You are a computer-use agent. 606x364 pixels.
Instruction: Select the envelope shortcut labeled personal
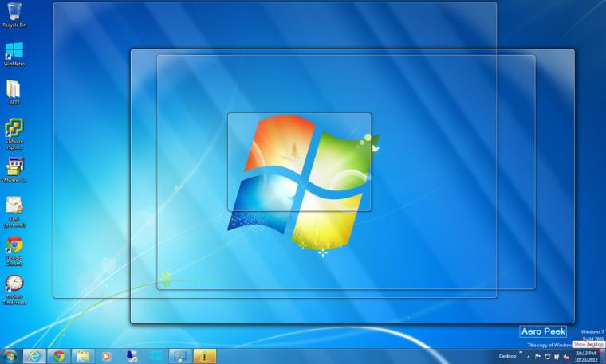pyautogui.click(x=14, y=212)
